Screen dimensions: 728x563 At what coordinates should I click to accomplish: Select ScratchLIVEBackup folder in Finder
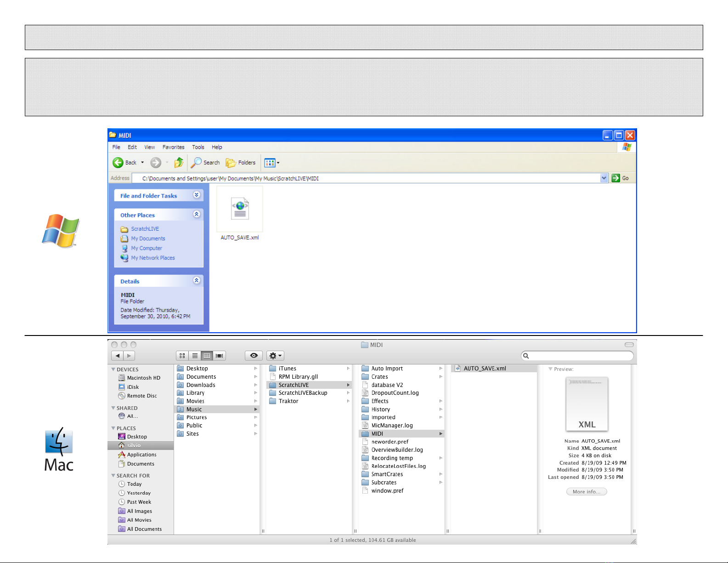(309, 393)
